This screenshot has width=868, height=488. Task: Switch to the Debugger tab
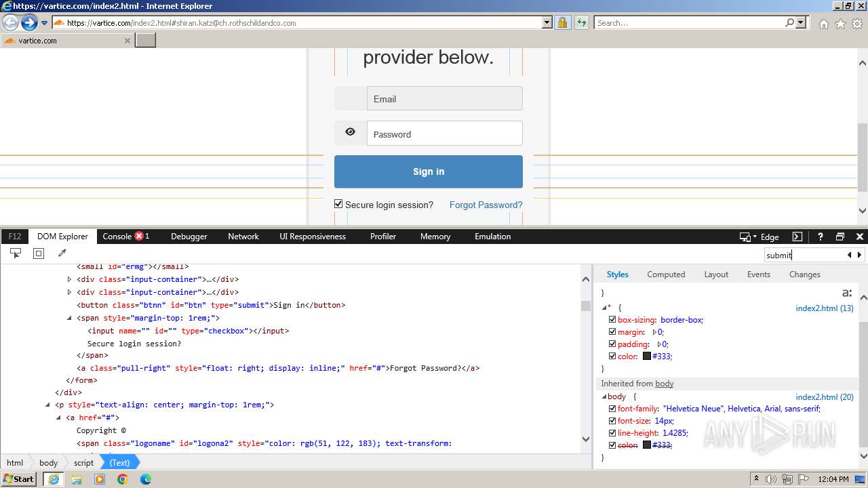[x=189, y=237]
